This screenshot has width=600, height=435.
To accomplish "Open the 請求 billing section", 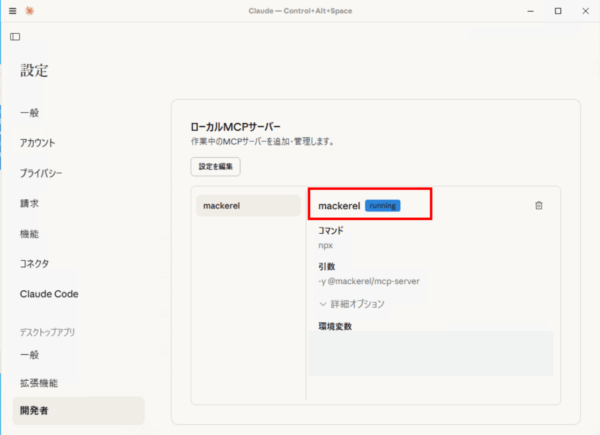I will coord(30,203).
